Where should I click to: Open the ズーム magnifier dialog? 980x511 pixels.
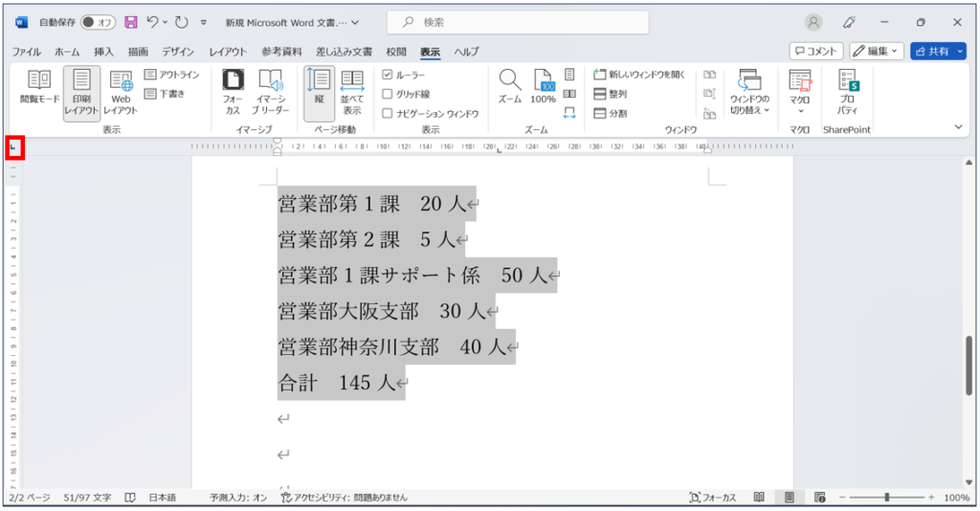[x=510, y=87]
